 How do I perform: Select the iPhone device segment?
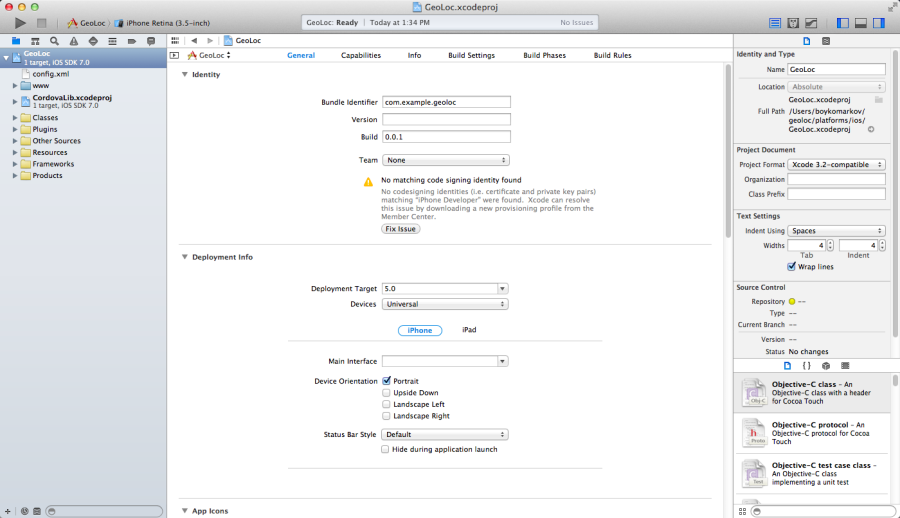coord(420,330)
